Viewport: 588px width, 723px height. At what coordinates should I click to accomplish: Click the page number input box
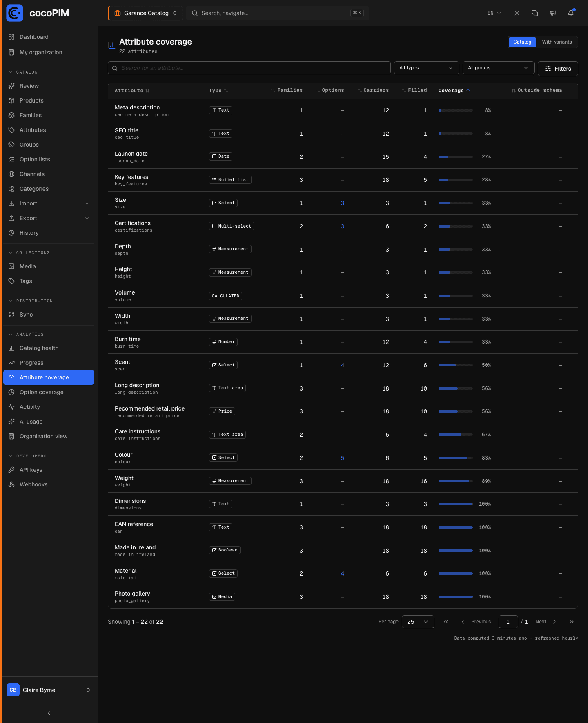pos(508,622)
